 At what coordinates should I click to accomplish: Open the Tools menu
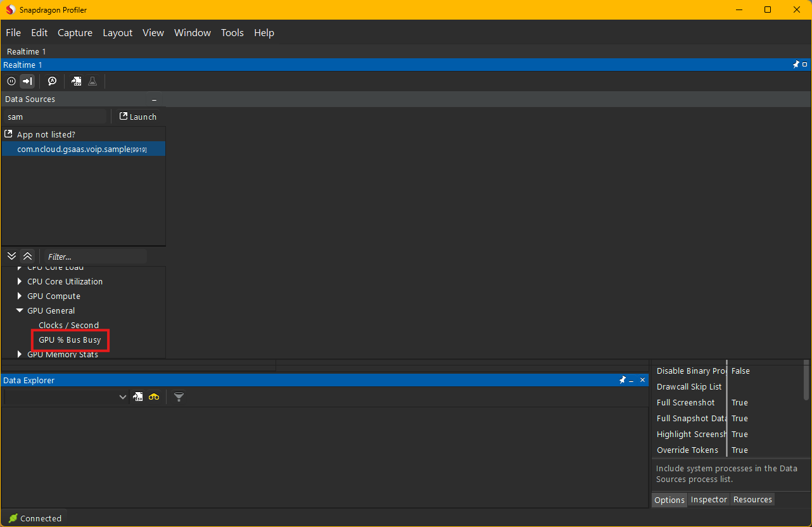tap(232, 33)
